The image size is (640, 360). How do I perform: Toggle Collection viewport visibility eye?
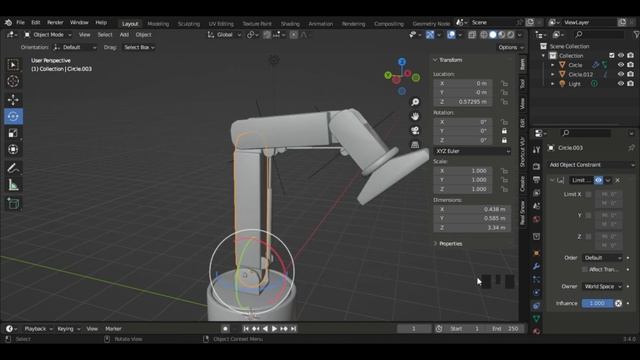pos(621,56)
